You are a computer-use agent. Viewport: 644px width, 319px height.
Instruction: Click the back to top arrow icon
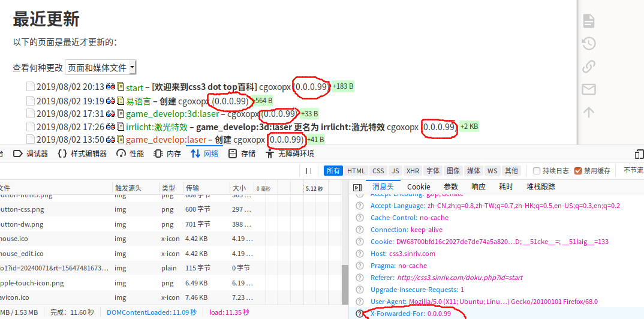(589, 112)
